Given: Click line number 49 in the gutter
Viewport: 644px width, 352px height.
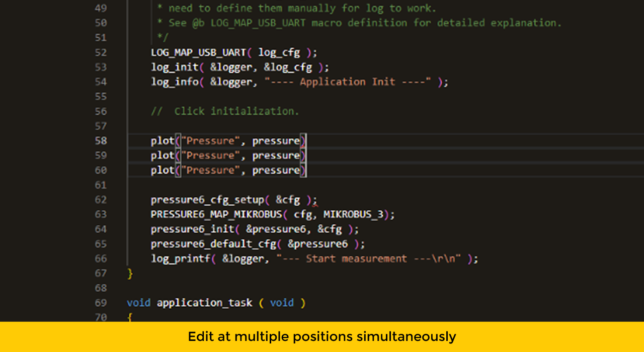Looking at the screenshot, I should (101, 8).
